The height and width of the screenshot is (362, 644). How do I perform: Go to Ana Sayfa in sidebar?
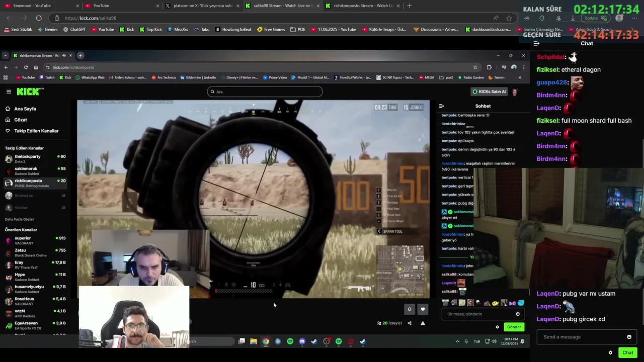click(25, 109)
